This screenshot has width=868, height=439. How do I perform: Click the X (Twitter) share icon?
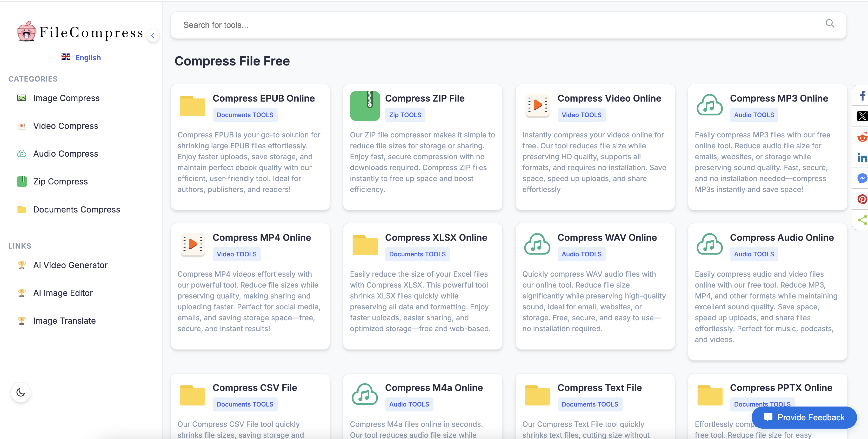point(862,116)
